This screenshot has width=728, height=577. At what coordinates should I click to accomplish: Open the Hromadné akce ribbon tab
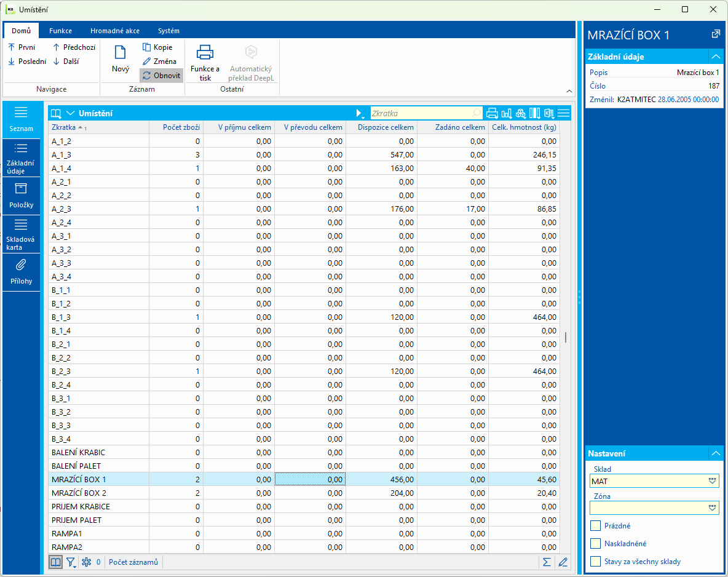(114, 31)
